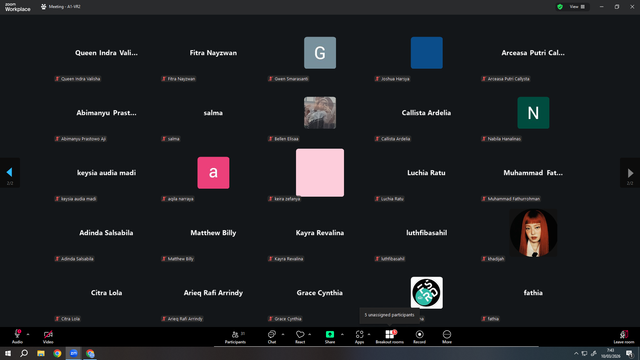
Task: Click the Nabila Hanalinas name label
Action: 501,139
